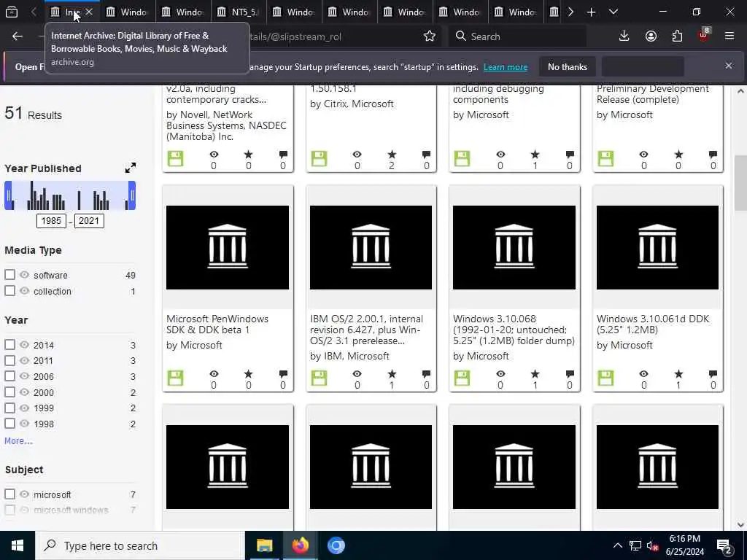Check the 2014 year checkbox
The image size is (747, 560).
click(x=9, y=344)
